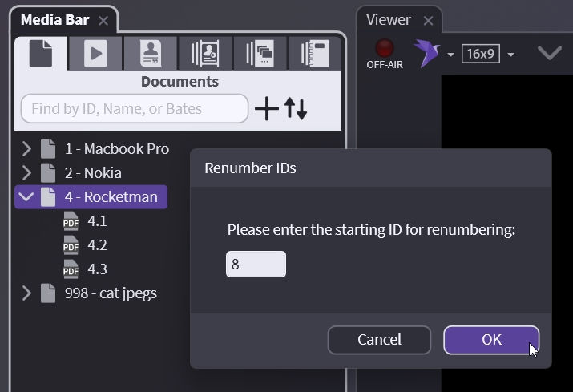Click the plus icon to add a document
Screen dimensions: 573x392
point(266,109)
